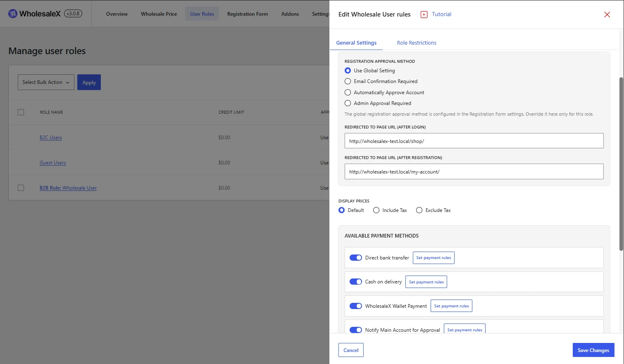Click the $0.00 credit limit of B2C Users
The image size is (624, 364).
(x=224, y=138)
